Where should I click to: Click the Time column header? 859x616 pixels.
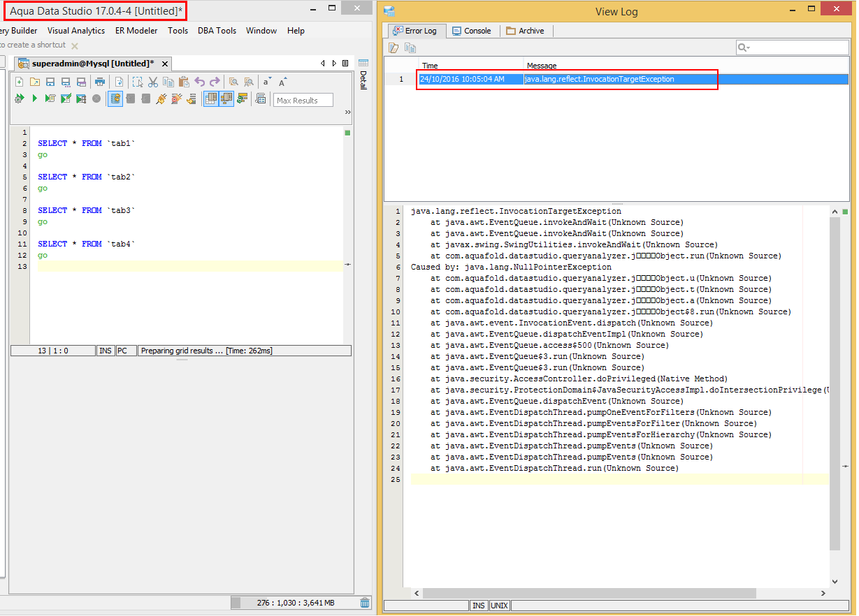471,66
